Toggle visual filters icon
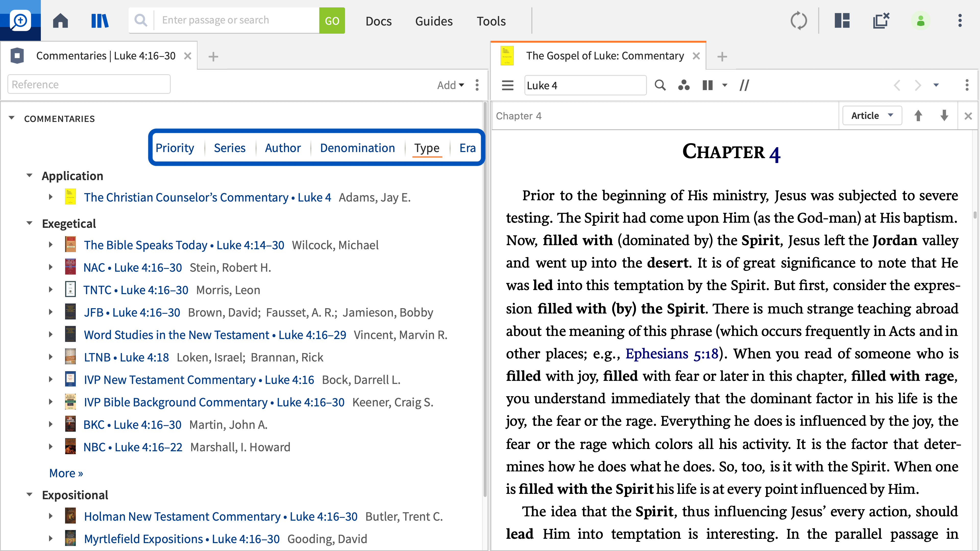The image size is (980, 551). tap(684, 85)
